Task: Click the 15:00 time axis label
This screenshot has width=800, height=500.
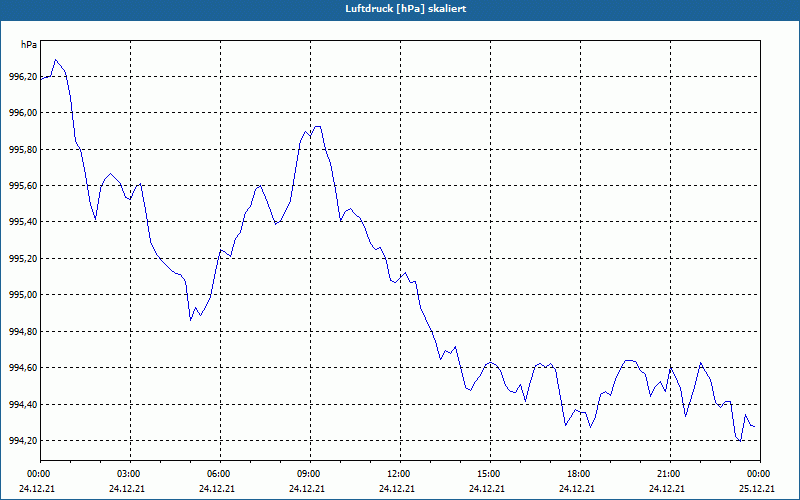Action: [x=489, y=474]
